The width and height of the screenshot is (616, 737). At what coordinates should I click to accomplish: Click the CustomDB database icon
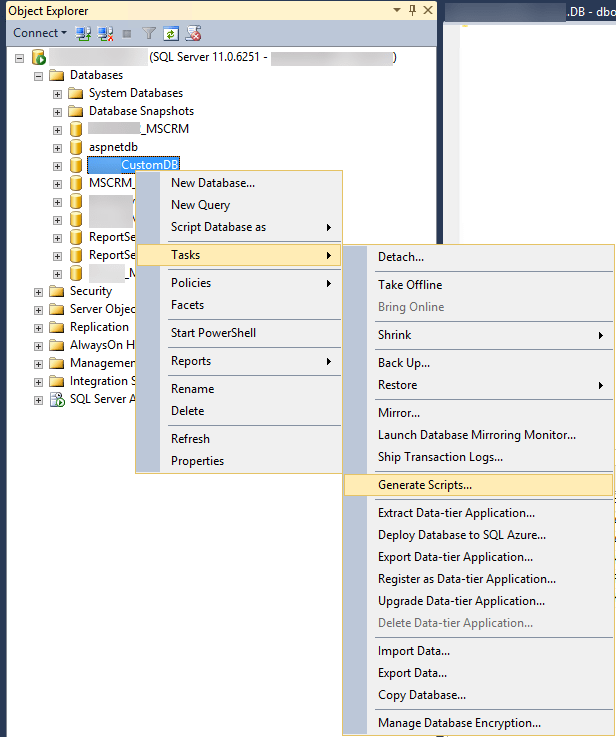76,165
